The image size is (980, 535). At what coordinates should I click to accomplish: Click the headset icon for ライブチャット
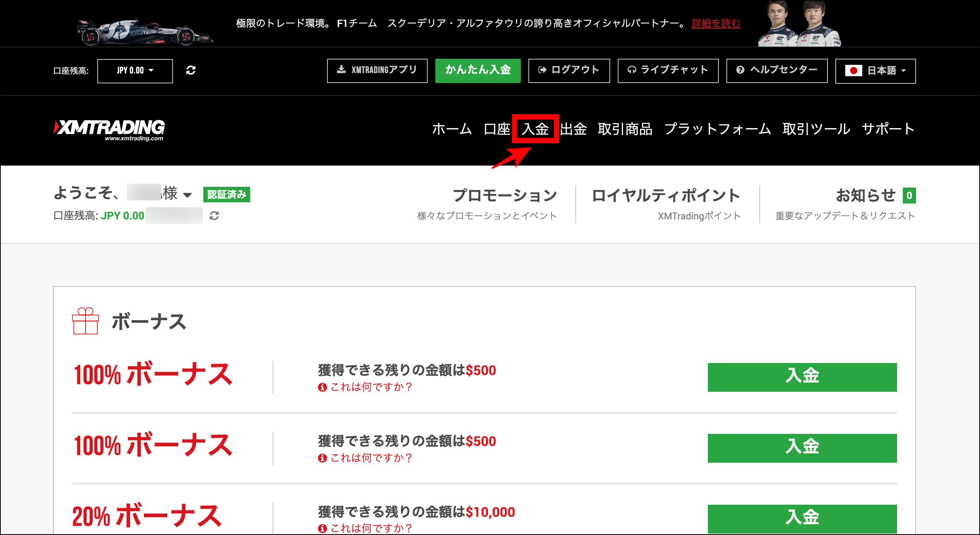633,70
